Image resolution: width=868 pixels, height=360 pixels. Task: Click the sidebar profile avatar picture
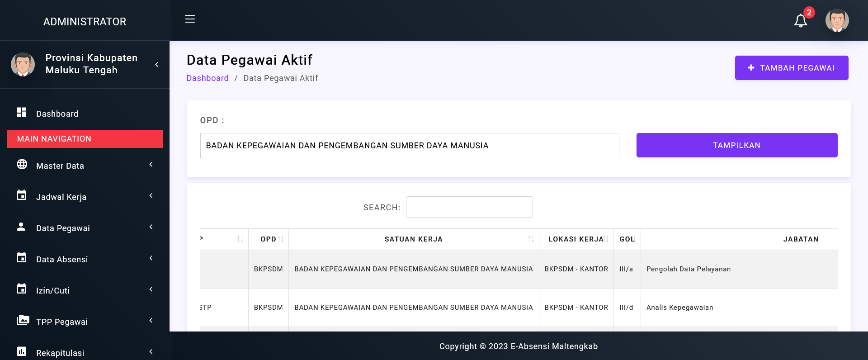23,64
